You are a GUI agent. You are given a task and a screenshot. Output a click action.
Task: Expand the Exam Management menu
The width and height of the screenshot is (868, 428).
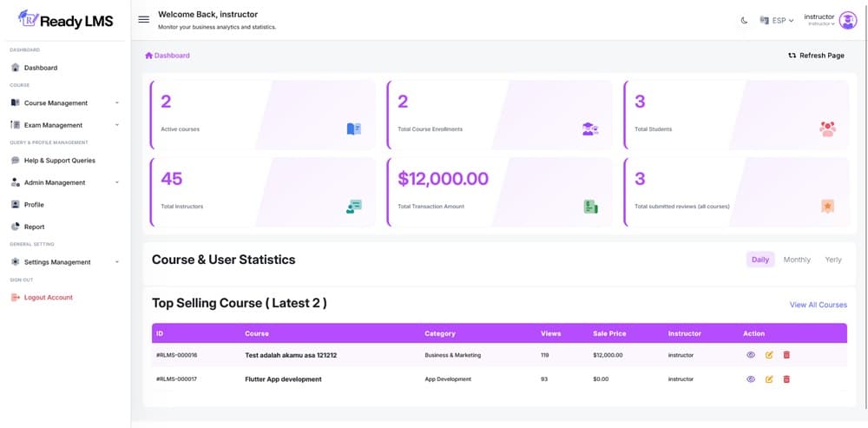click(x=53, y=125)
